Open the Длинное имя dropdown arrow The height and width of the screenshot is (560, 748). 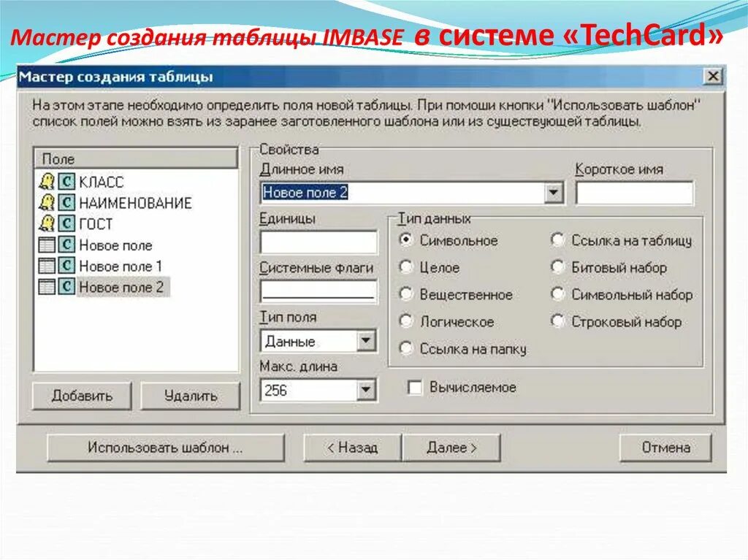[x=554, y=193]
